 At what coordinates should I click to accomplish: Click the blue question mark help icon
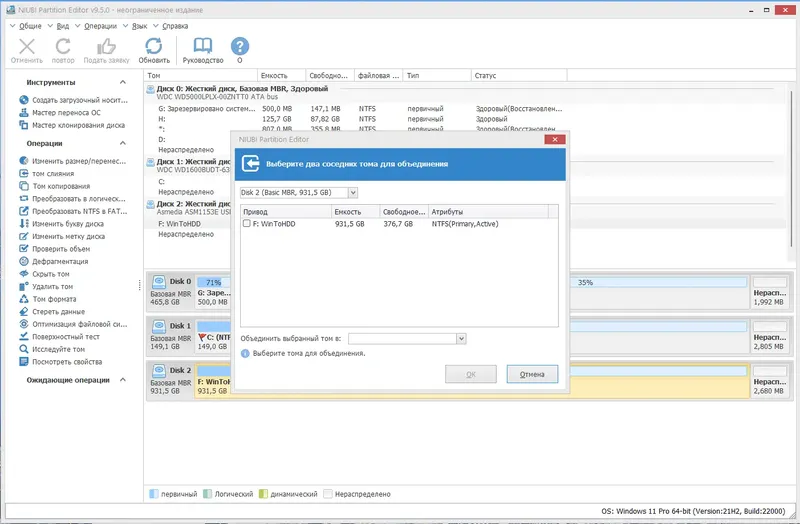point(239,46)
